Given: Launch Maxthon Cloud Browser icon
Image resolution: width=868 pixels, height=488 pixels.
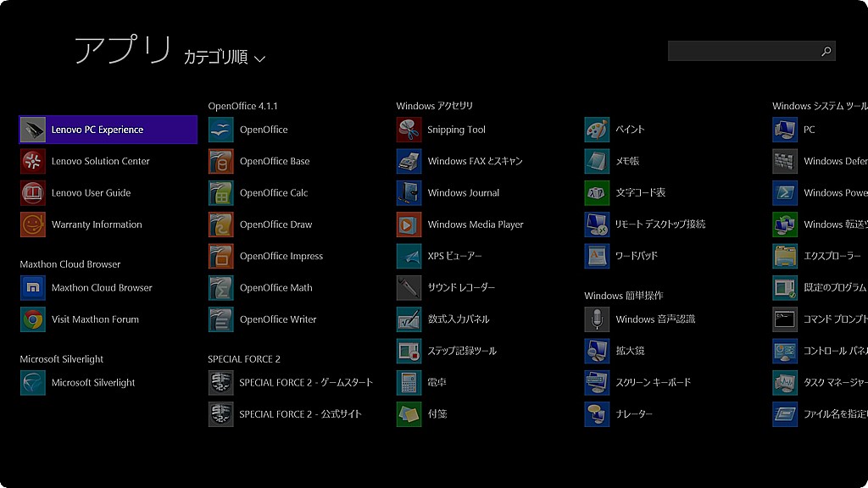Looking at the screenshot, I should click(x=32, y=288).
